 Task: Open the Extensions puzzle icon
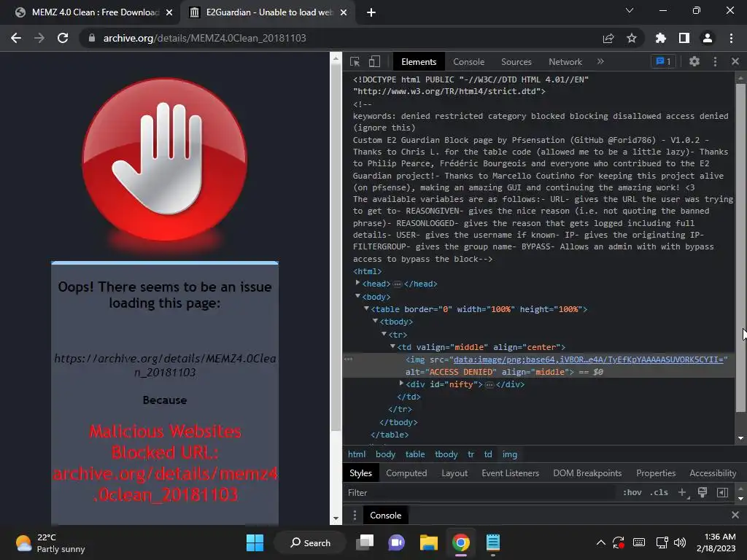click(x=661, y=38)
